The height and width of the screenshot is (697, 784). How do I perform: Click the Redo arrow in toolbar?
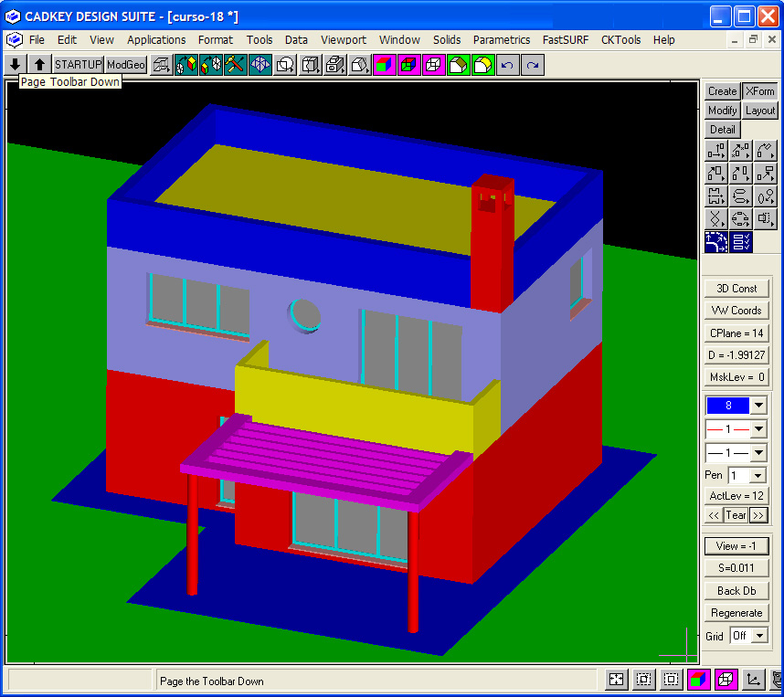[532, 65]
